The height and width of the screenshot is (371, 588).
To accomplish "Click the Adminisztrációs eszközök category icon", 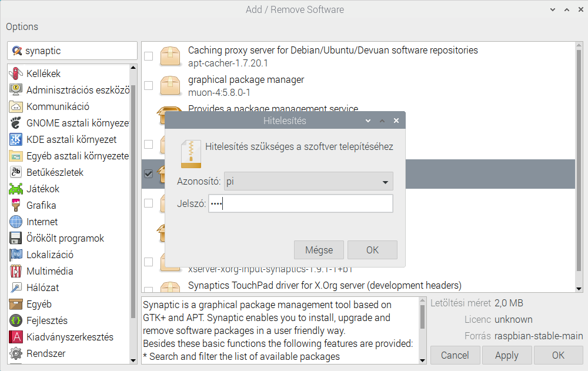I will coord(16,90).
